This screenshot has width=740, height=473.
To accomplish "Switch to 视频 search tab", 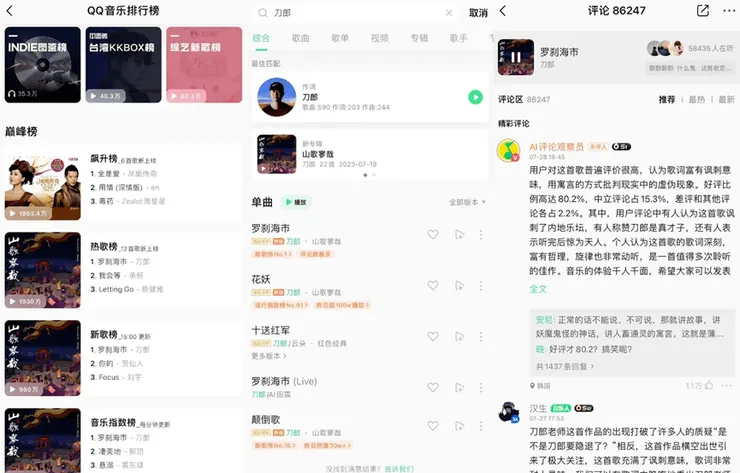I will point(379,38).
